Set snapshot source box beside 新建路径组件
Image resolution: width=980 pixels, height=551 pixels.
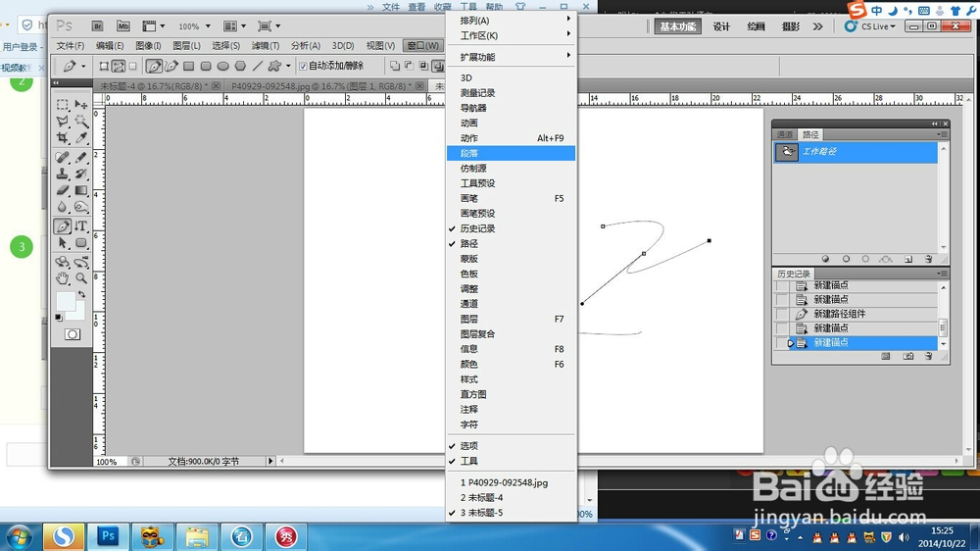tap(782, 314)
